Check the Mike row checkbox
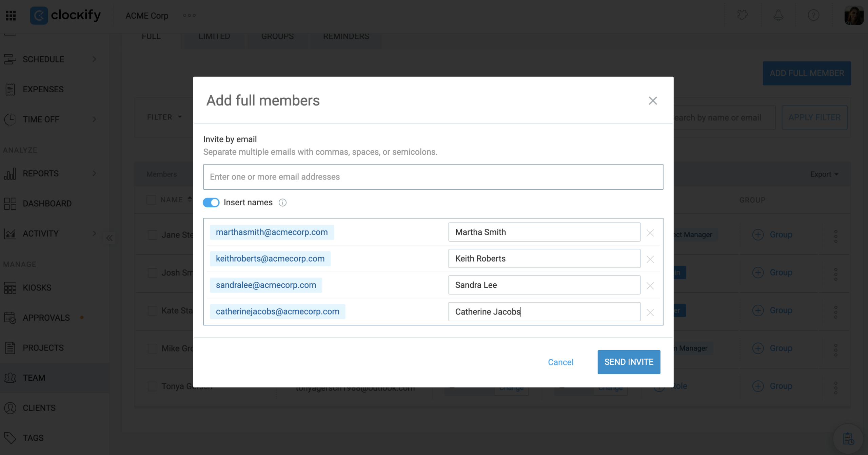The width and height of the screenshot is (868, 455). click(153, 348)
